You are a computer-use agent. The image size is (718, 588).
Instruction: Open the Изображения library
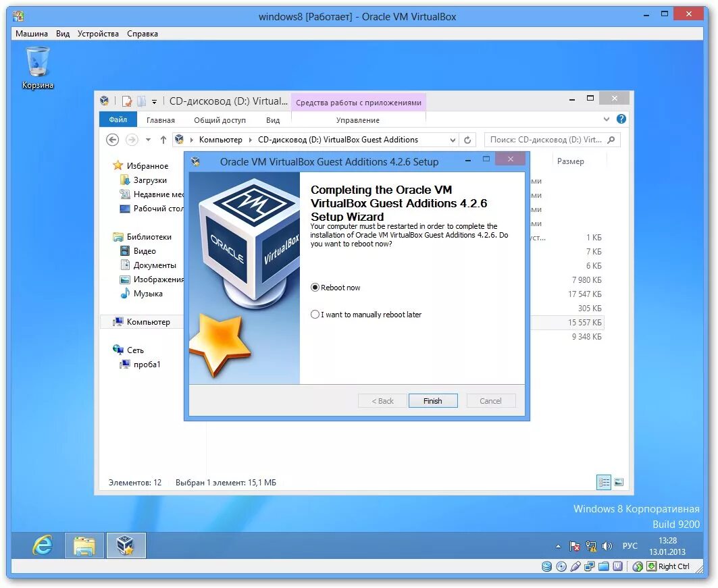click(151, 279)
